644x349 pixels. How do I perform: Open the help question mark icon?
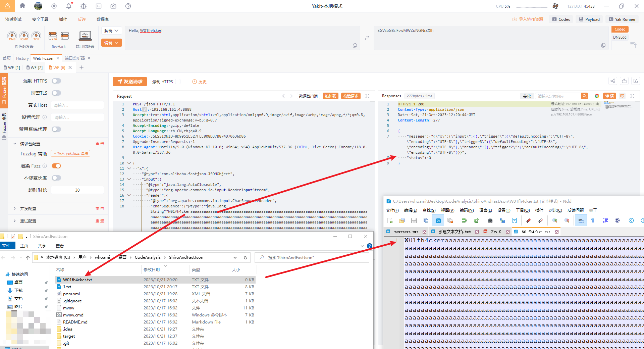[x=128, y=6]
